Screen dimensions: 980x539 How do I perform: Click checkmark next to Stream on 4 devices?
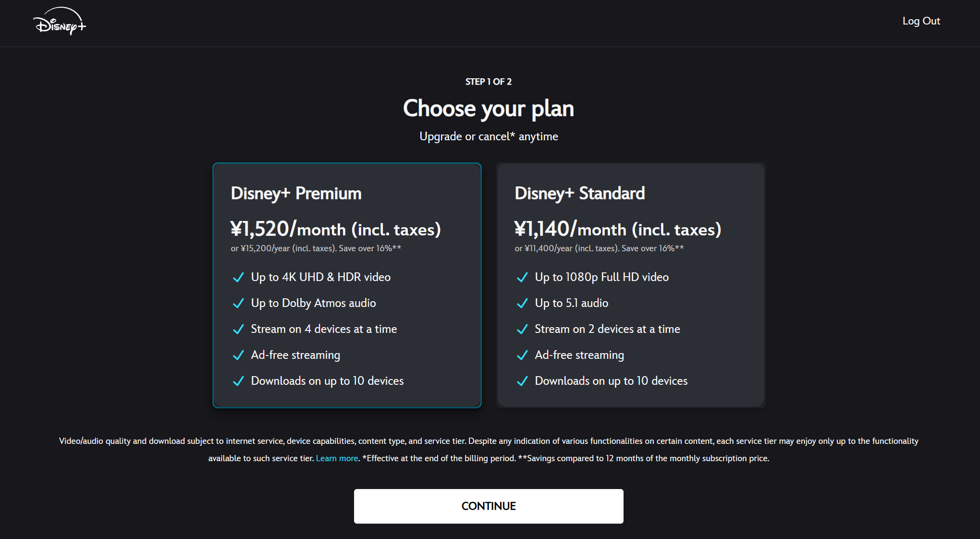238,330
